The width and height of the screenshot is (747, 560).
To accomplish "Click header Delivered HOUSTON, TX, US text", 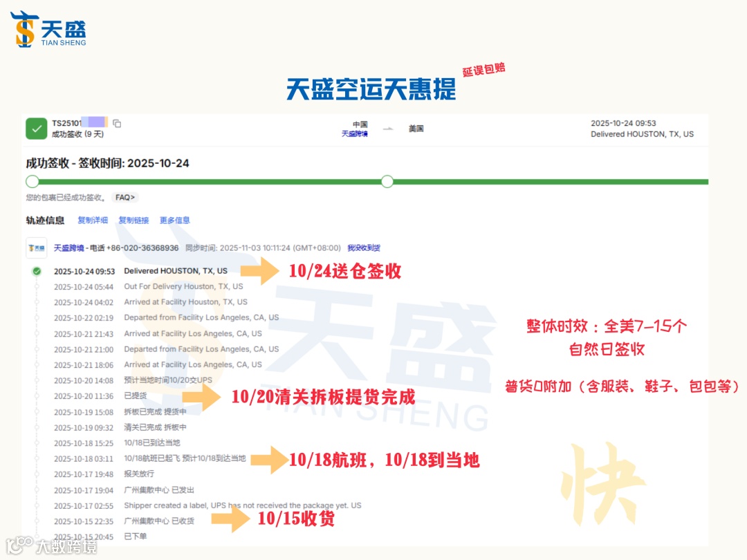I will (x=642, y=134).
